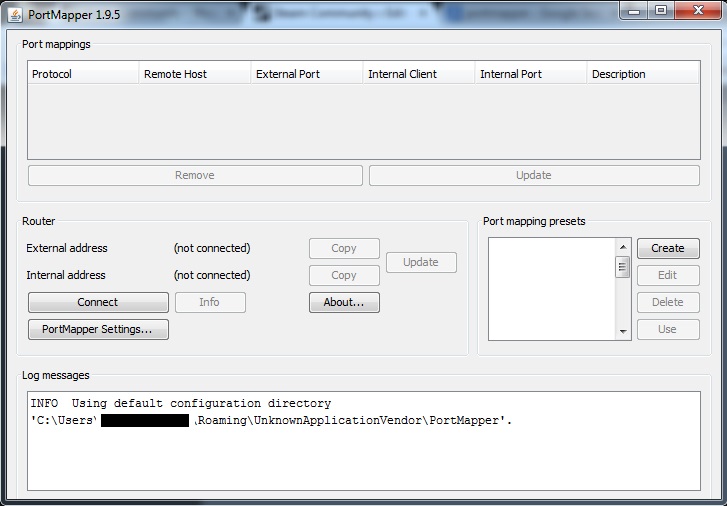Viewport: 727px width, 506px height.
Task: Click inside the Log messages text area
Action: (364, 441)
